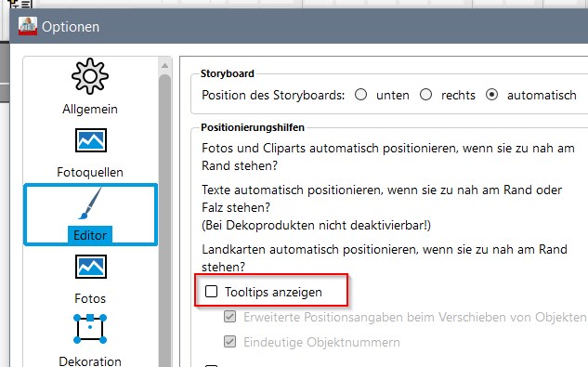Click the 'Fotos' category label
Viewport: 588px width, 367px height.
[x=90, y=298]
